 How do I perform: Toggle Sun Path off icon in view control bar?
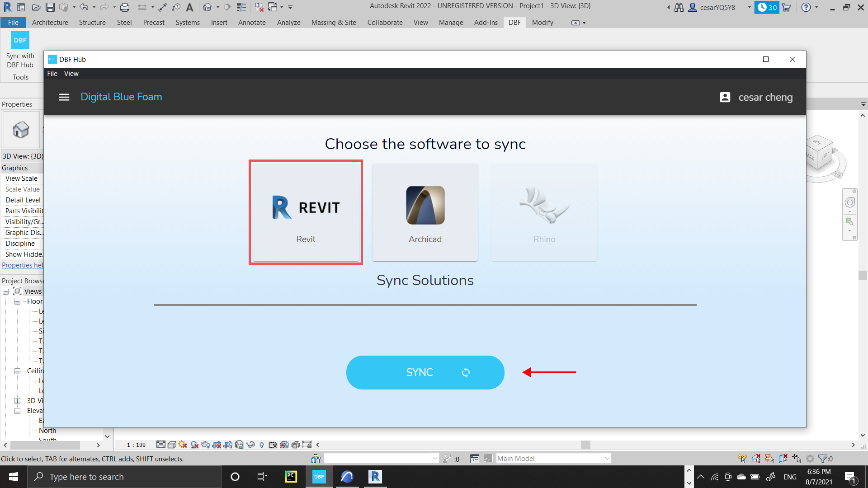point(183,445)
